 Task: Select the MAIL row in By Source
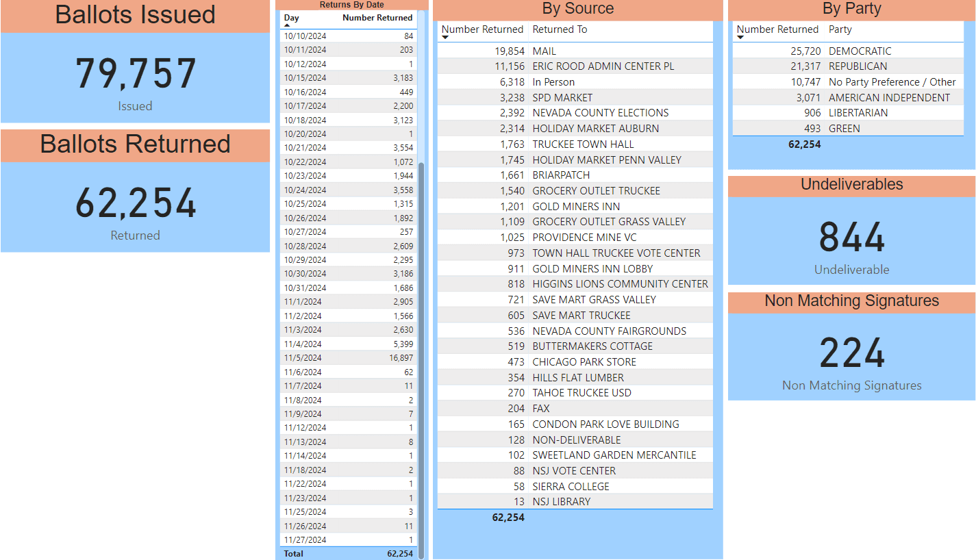point(575,51)
